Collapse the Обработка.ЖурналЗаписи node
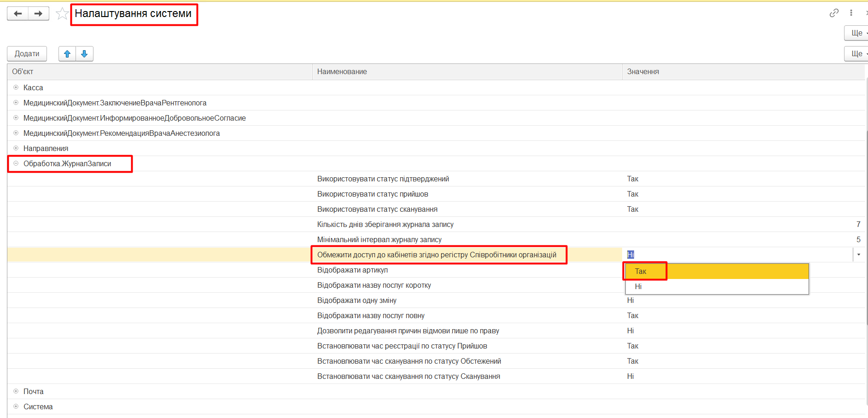This screenshot has width=868, height=418. 16,163
